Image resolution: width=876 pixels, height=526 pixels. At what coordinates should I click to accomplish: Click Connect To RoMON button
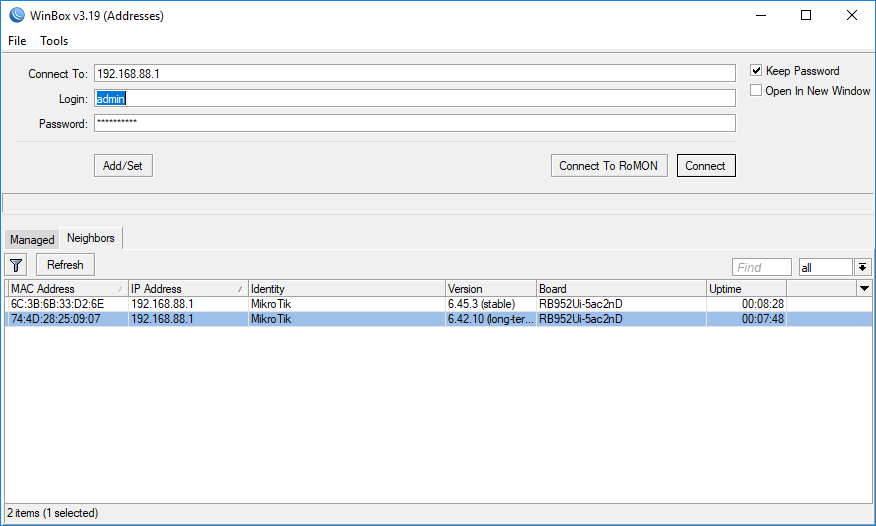point(608,166)
